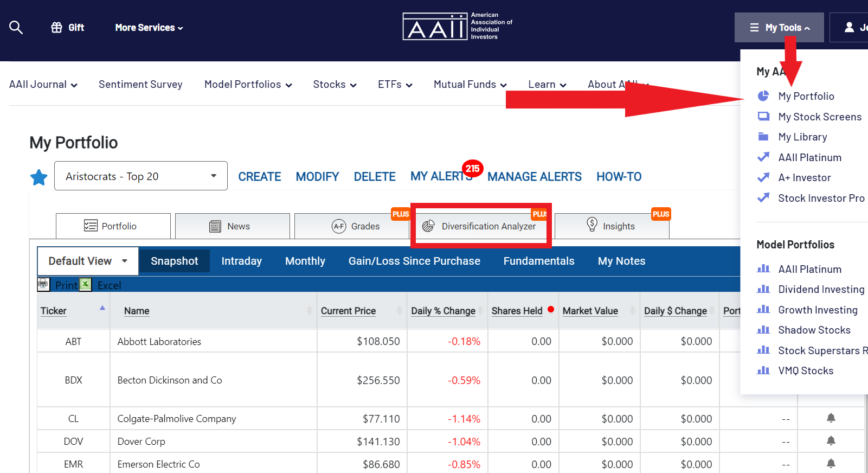Click the alert bell for CL row
This screenshot has height=473, width=868.
click(831, 418)
